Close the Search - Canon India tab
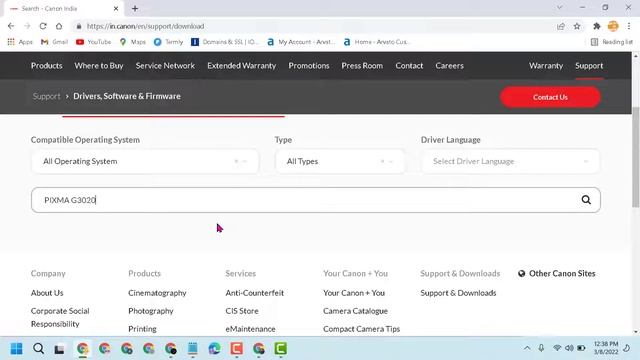Viewport: 640px width, 360px height. (x=116, y=8)
